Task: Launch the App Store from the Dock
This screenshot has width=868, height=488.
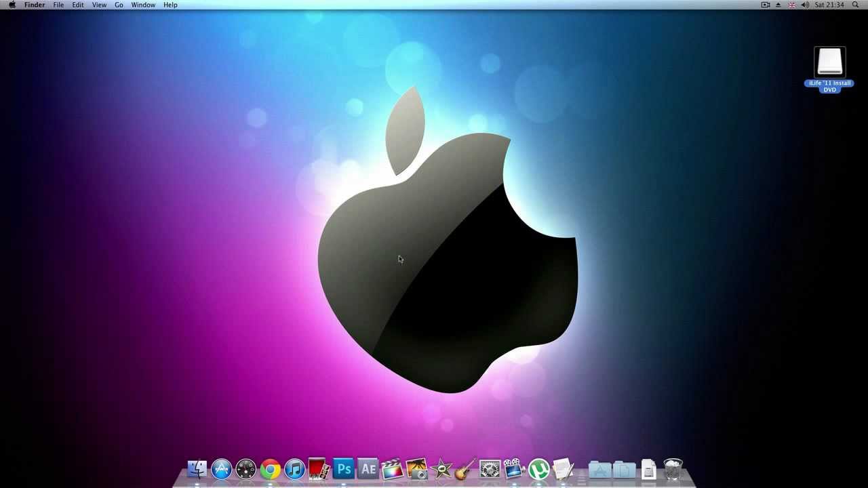Action: pos(222,469)
